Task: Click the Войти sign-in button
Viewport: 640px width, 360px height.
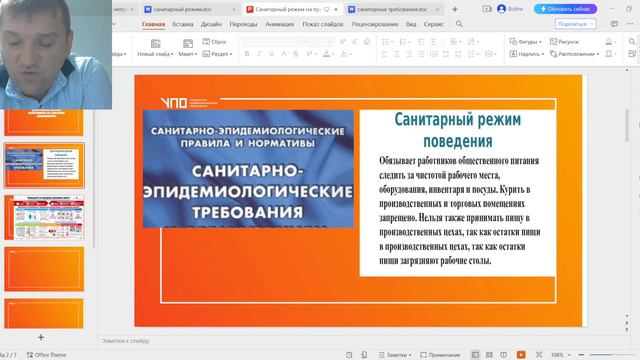Action: coord(510,9)
